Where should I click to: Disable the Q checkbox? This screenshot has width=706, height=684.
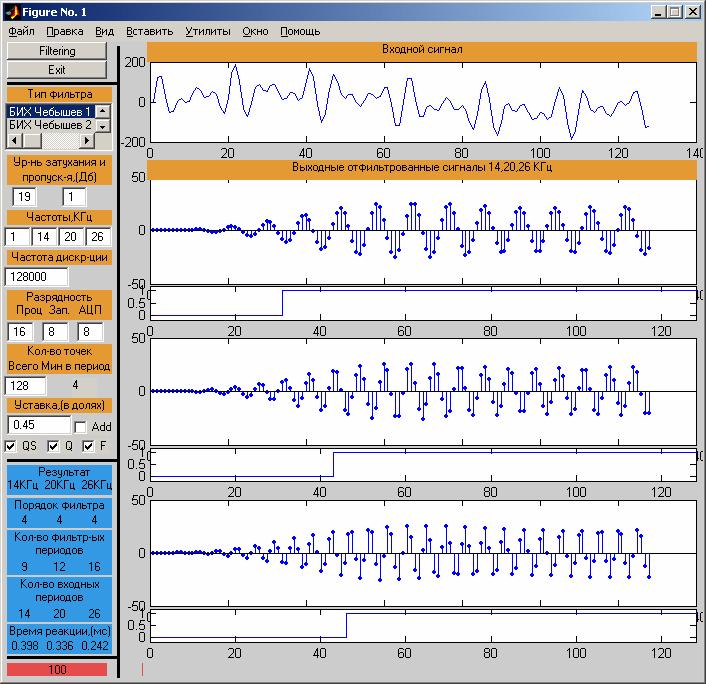[x=54, y=446]
